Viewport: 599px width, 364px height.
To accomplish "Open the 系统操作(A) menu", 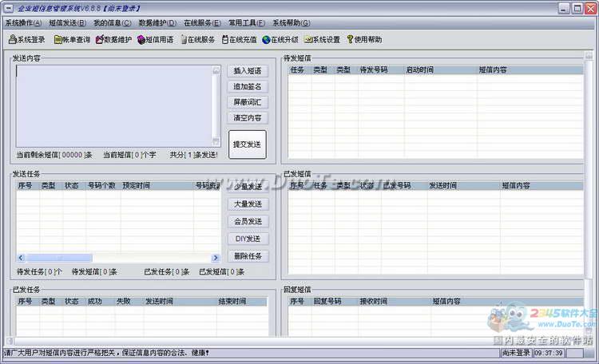I will tap(24, 23).
